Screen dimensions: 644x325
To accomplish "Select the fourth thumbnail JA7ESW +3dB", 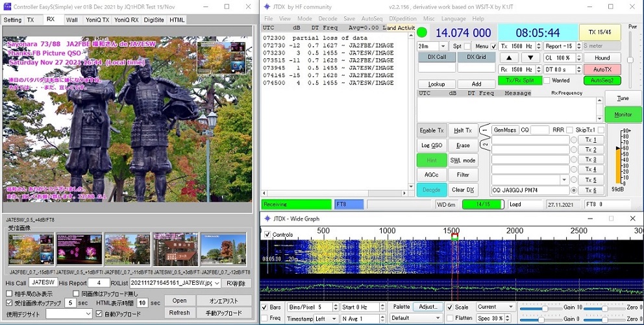I will pos(175,250).
